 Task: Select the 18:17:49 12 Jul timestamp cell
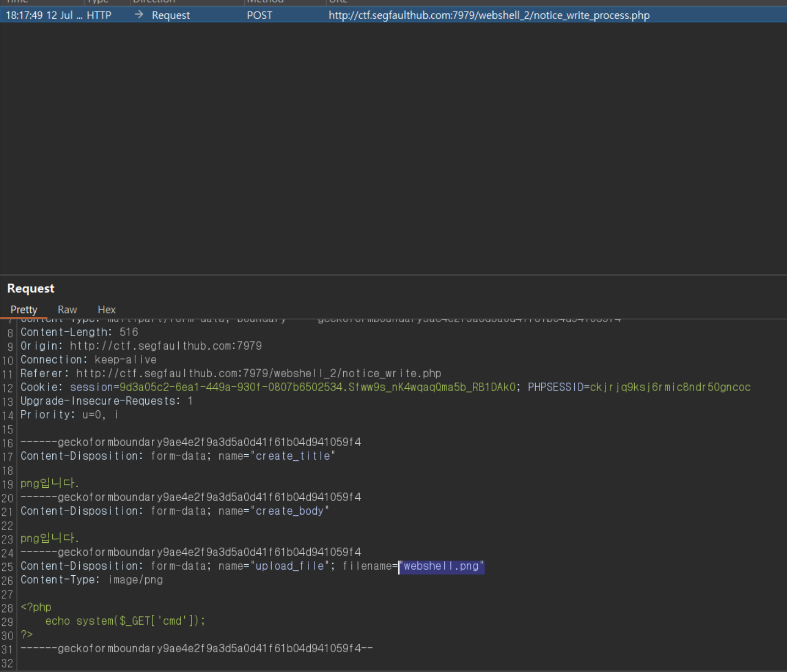point(43,15)
